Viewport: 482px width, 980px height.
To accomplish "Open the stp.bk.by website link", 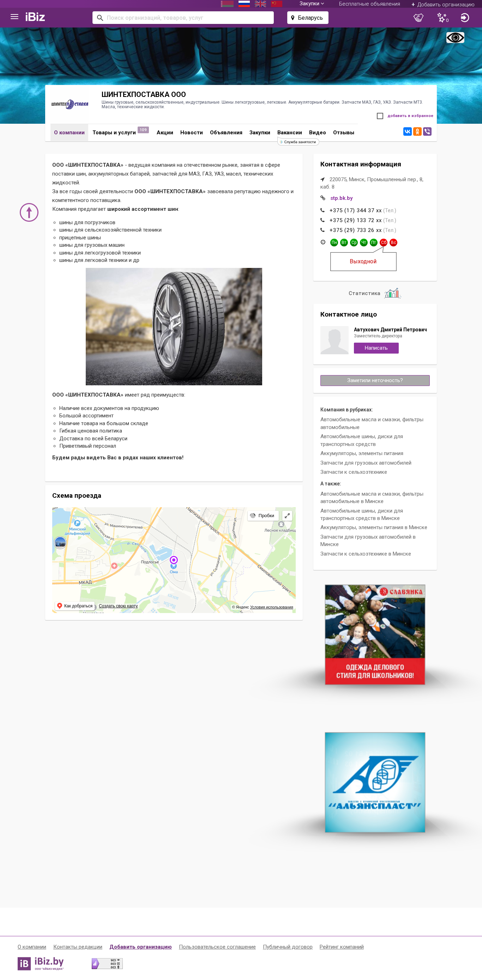I will (x=341, y=198).
